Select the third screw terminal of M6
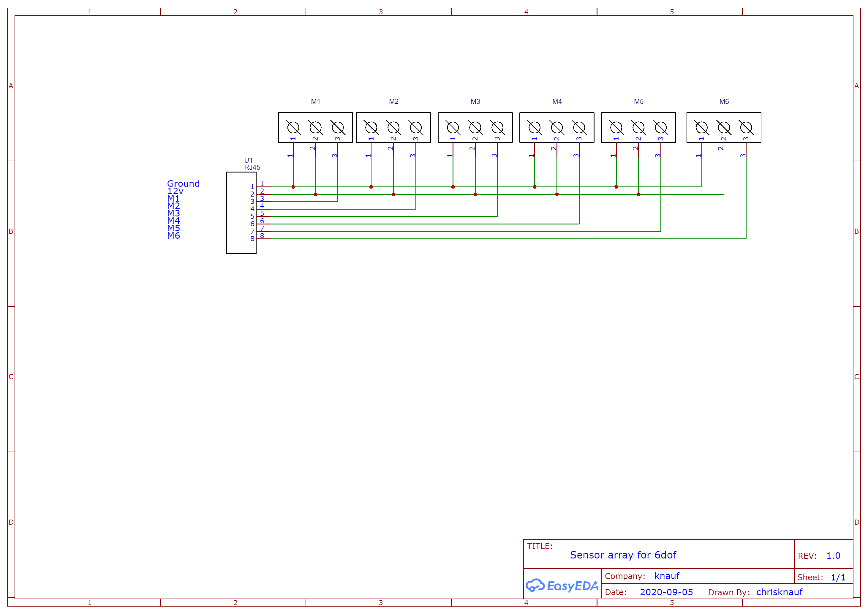Viewport: 868px width, 614px height. coord(746,127)
